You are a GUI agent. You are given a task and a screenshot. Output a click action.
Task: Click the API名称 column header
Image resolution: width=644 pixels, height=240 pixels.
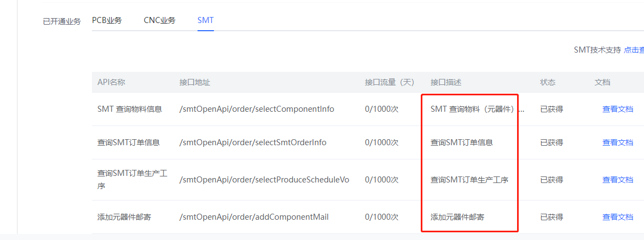tap(111, 82)
